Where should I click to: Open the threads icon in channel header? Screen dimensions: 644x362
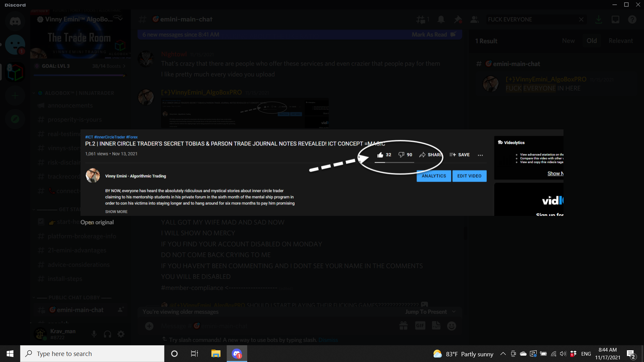click(423, 19)
